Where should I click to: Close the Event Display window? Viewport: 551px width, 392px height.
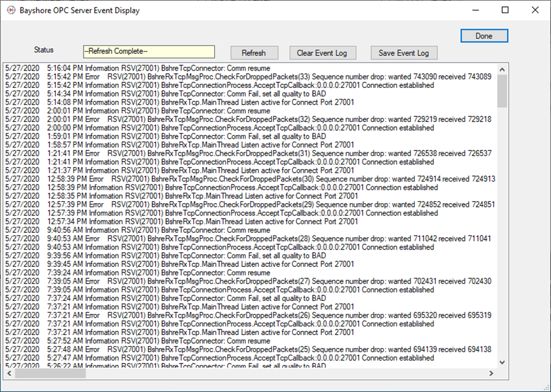coord(535,10)
